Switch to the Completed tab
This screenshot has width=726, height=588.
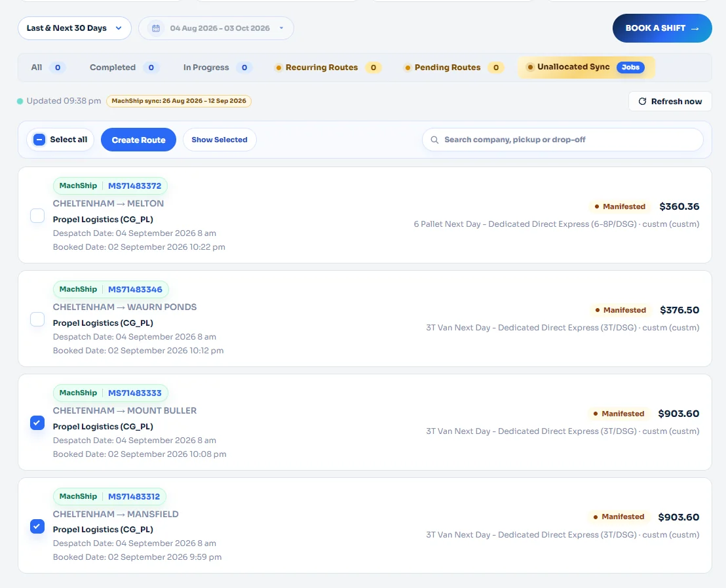pyautogui.click(x=124, y=68)
